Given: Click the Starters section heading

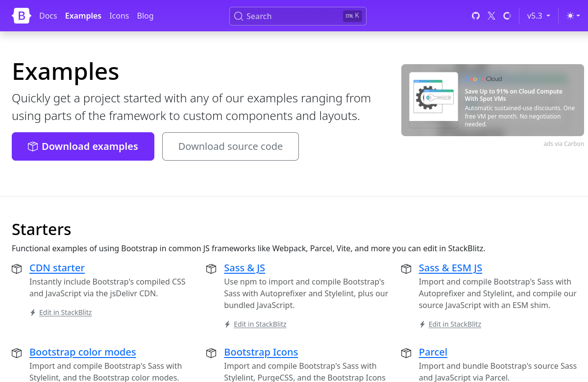Looking at the screenshot, I should tap(42, 229).
